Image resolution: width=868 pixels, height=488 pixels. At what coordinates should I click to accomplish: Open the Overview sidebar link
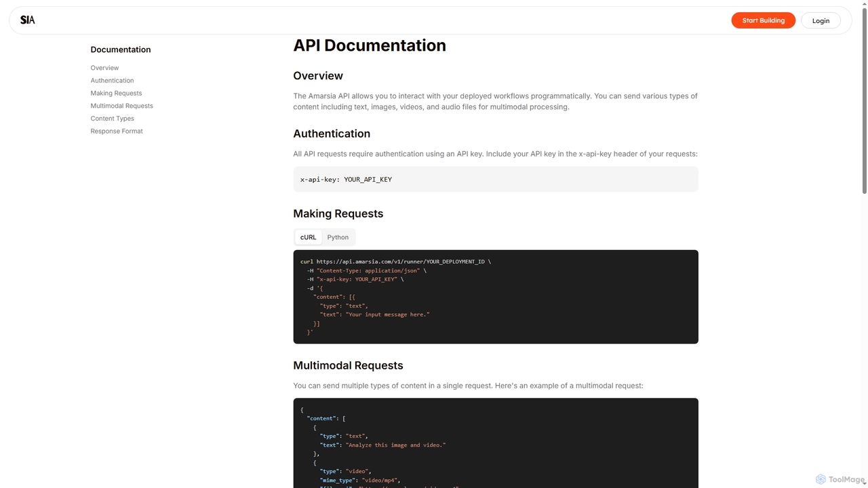click(104, 68)
